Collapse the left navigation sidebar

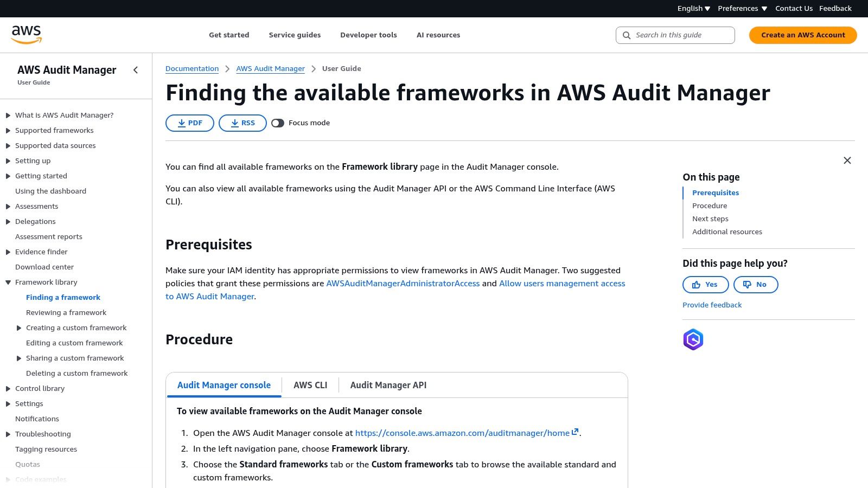[135, 70]
